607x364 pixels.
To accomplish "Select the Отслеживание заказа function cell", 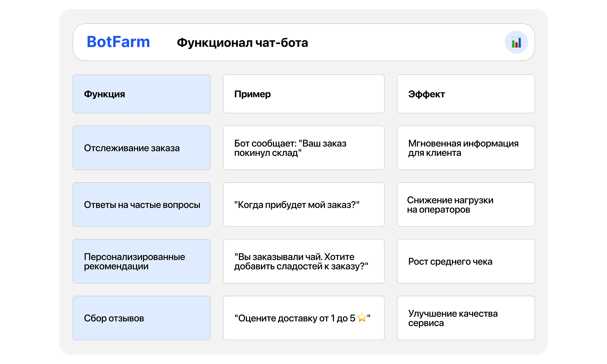I will [141, 148].
